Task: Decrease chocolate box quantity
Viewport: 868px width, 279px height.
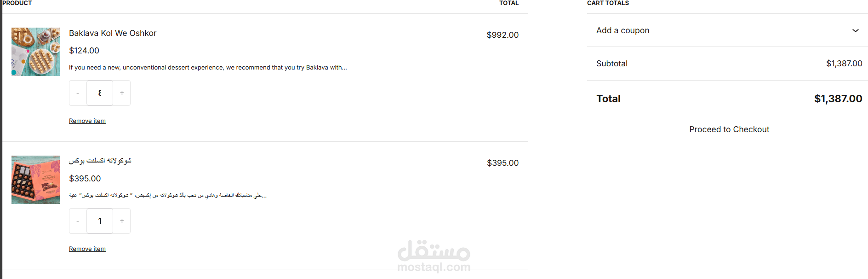Action: pos(78,221)
